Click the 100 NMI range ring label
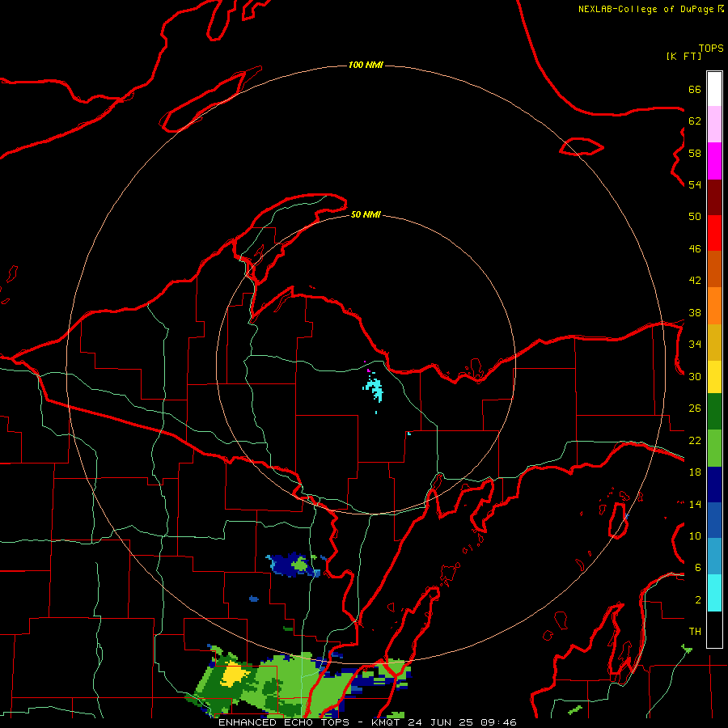Viewport: 728px width, 728px height. [x=366, y=65]
